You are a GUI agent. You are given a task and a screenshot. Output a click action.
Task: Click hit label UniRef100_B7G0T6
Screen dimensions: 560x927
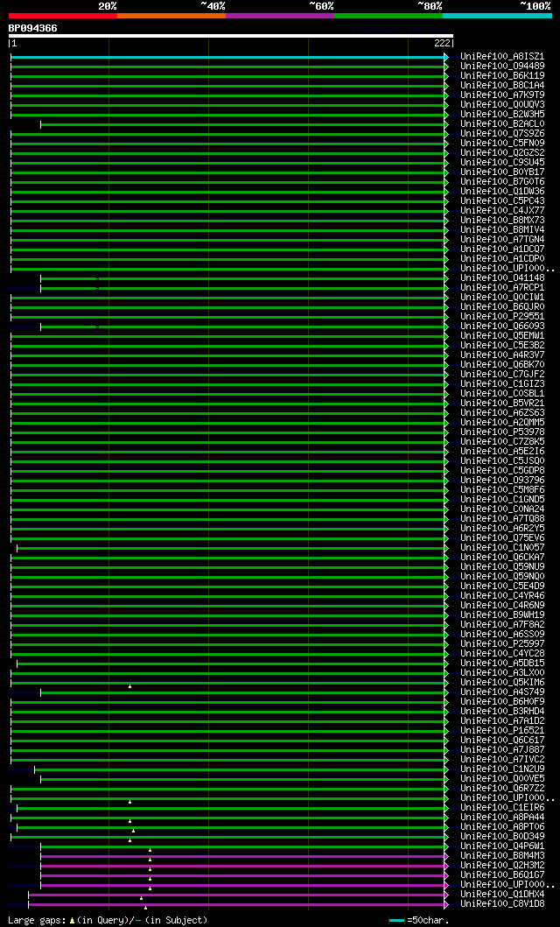(x=503, y=181)
